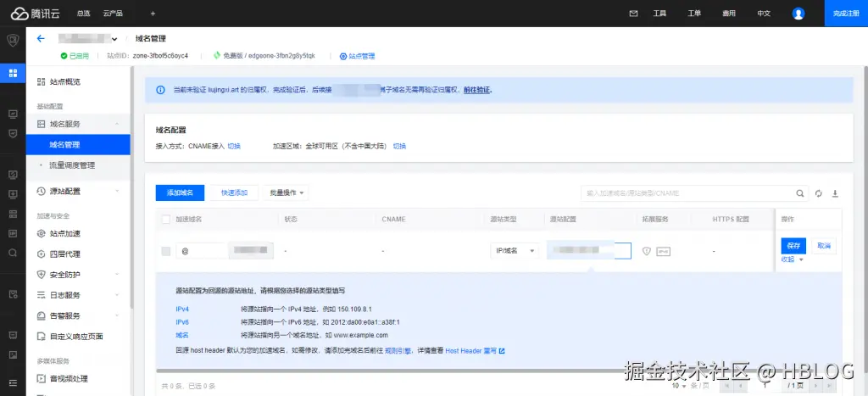The width and height of the screenshot is (868, 396).
Task: Download the domain list
Action: pos(835,193)
